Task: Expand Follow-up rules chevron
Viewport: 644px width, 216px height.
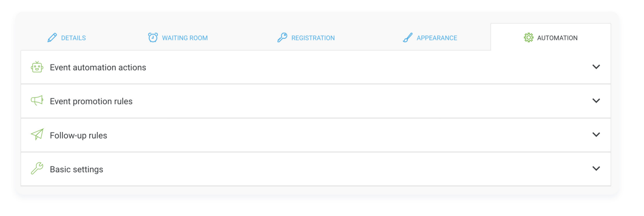Action: 596,135
